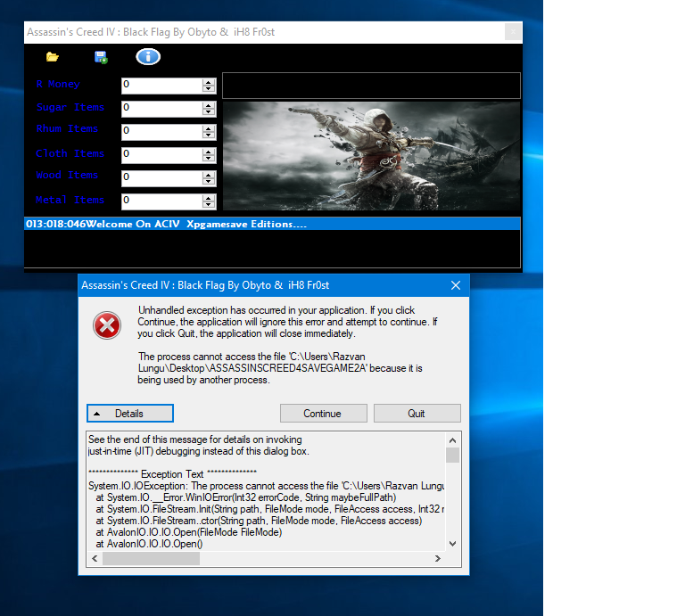Viewport: 685px width, 616px height.
Task: Close the save editor main window
Action: [513, 32]
